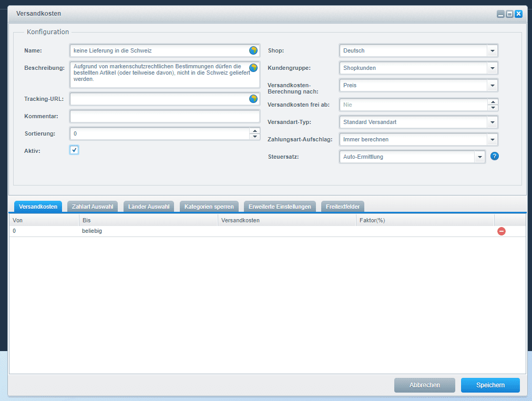This screenshot has height=401, width=532.
Task: Increase the Sortierung value with up arrow
Action: 255,131
